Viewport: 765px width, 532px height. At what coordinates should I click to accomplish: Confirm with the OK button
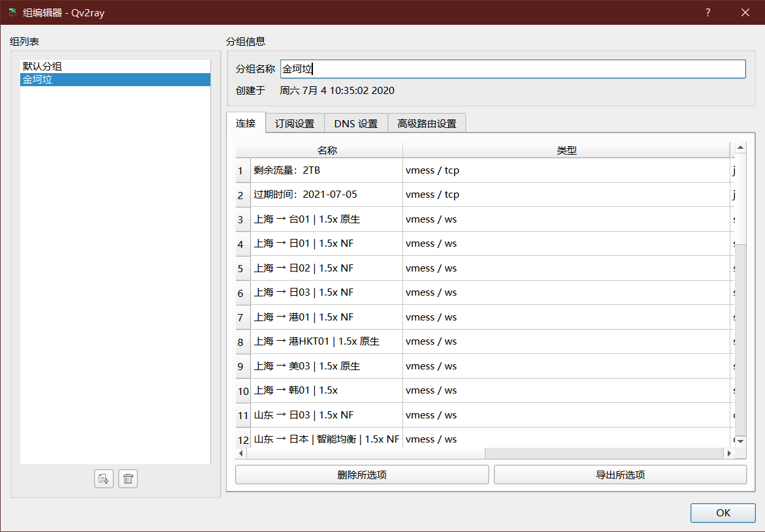(723, 512)
